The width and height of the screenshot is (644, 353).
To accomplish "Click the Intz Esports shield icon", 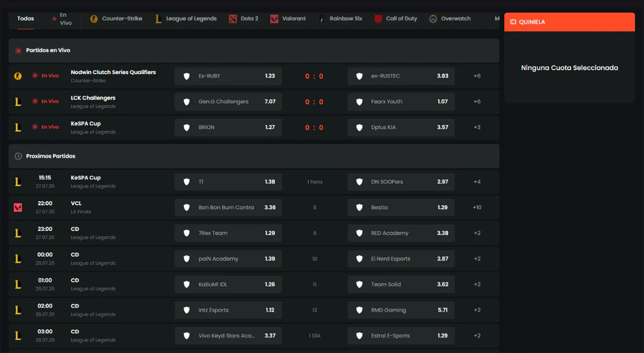I will (x=187, y=310).
